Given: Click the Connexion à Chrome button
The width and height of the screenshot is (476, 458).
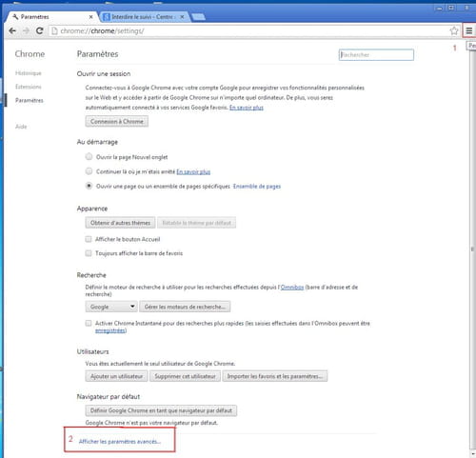Looking at the screenshot, I should (117, 121).
